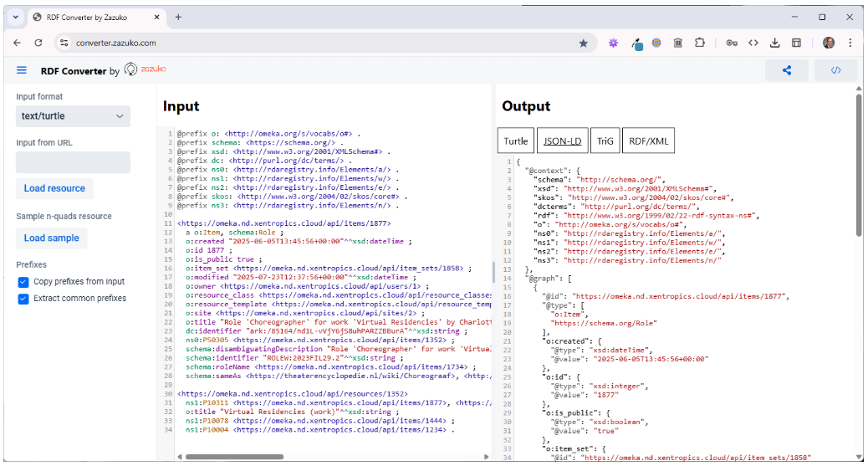
Task: Click the blue share icon button
Action: pos(787,70)
